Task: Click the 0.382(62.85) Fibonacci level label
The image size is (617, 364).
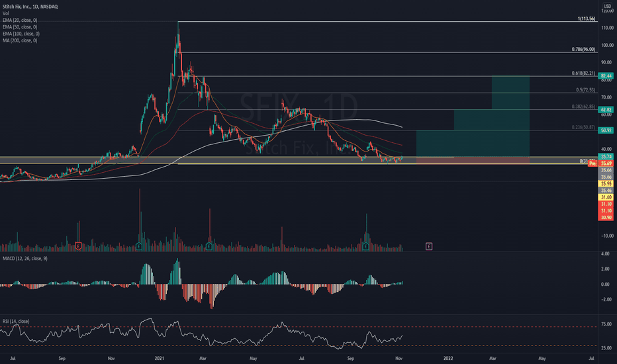Action: [x=583, y=107]
